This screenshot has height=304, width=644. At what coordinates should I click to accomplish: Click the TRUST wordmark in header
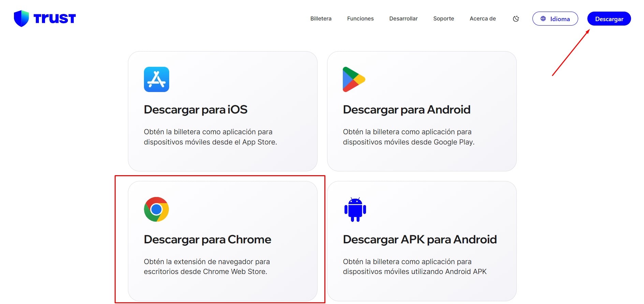click(55, 18)
